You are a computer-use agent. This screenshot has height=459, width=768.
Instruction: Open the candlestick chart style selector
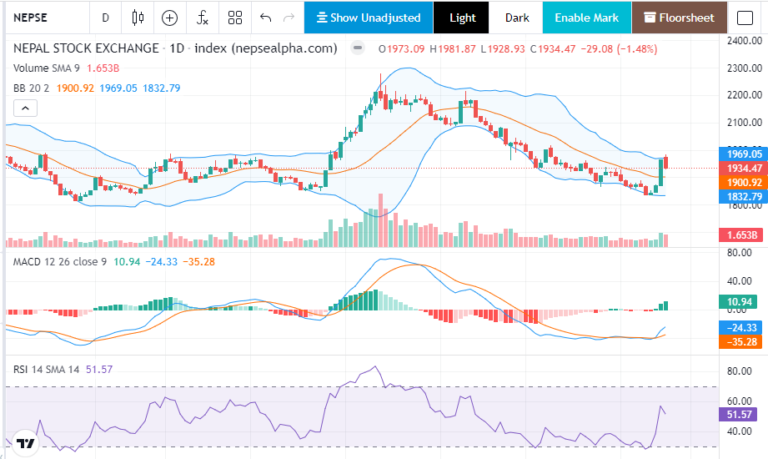(138, 18)
